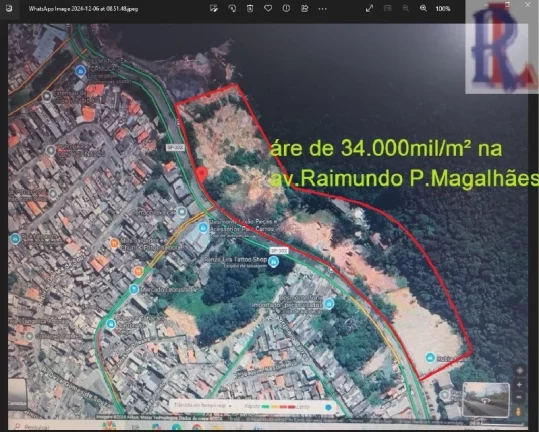Click the lower orange restaurant marker on avenue
The width and height of the screenshot is (539, 432).
pos(138,271)
